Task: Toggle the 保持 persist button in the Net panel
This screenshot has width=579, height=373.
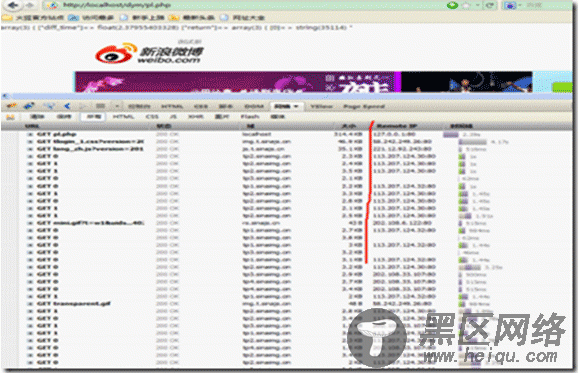Action: coord(64,117)
